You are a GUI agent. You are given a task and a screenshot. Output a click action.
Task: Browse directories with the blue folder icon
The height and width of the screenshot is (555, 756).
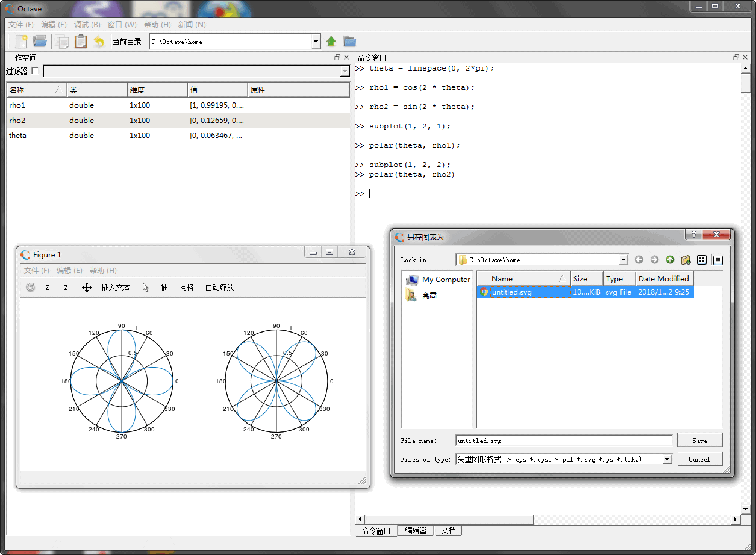(x=350, y=42)
